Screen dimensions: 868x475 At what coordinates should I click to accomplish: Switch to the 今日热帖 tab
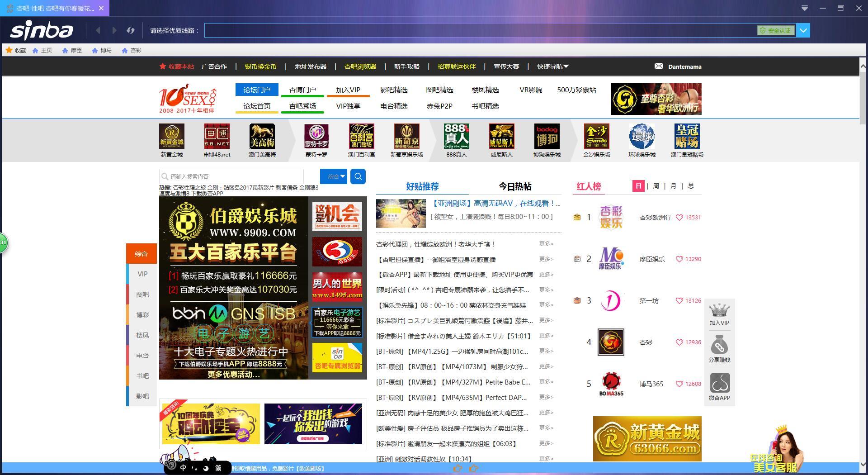click(515, 186)
